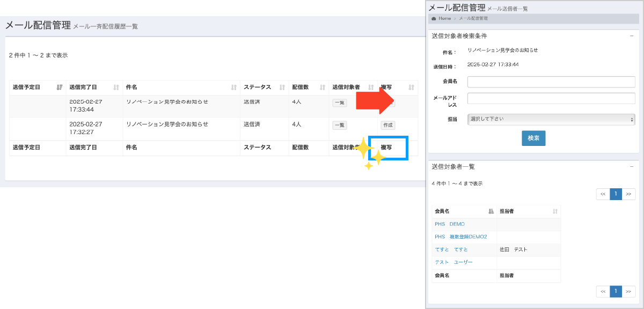The width and height of the screenshot is (644, 309).
Task: Sort by 配信数 column sort icon
Action: point(323,87)
